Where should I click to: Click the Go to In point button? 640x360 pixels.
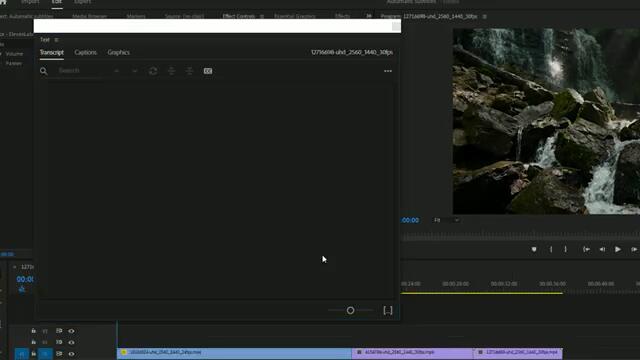(586, 249)
